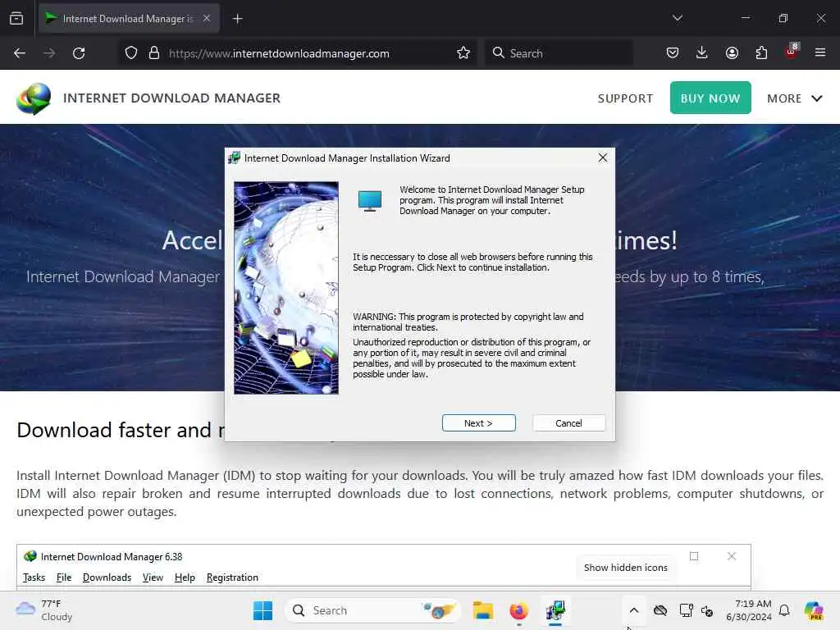Open the Firefox downloads panel

(702, 53)
